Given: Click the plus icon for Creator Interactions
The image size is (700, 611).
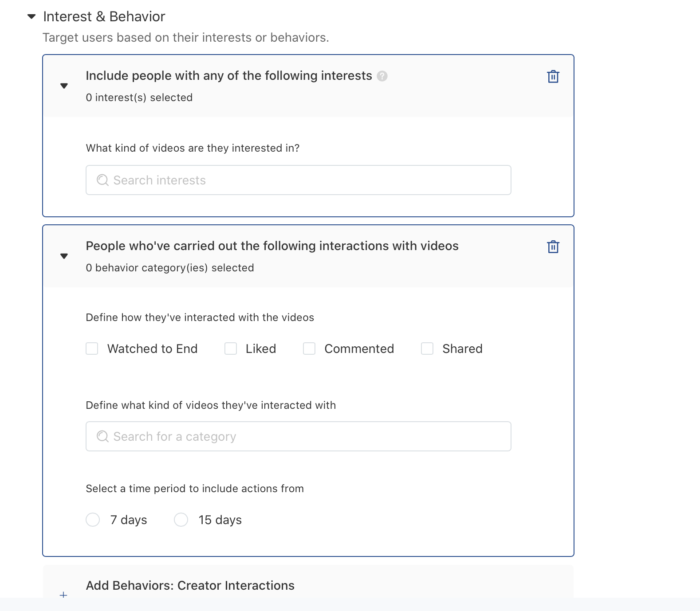Looking at the screenshot, I should click(x=63, y=595).
